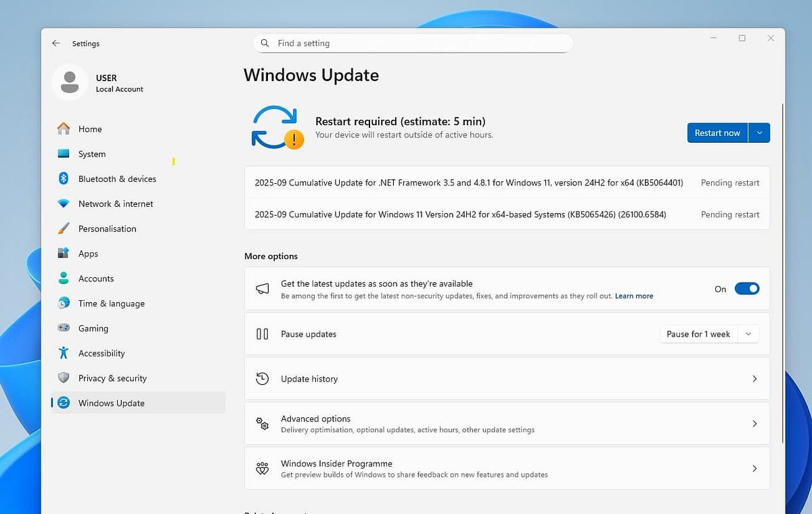The width and height of the screenshot is (812, 514).
Task: Click the pause icon beside Pause updates
Action: 263,334
